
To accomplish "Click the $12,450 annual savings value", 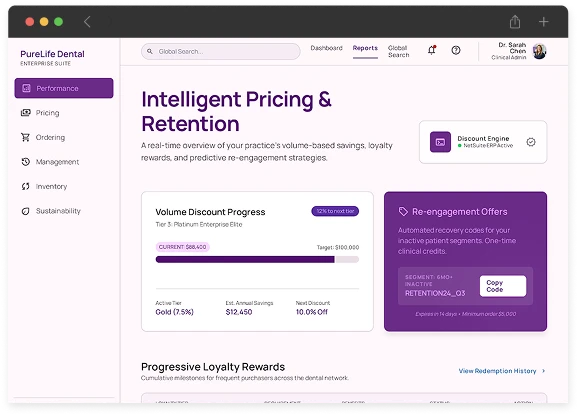I will [x=239, y=312].
